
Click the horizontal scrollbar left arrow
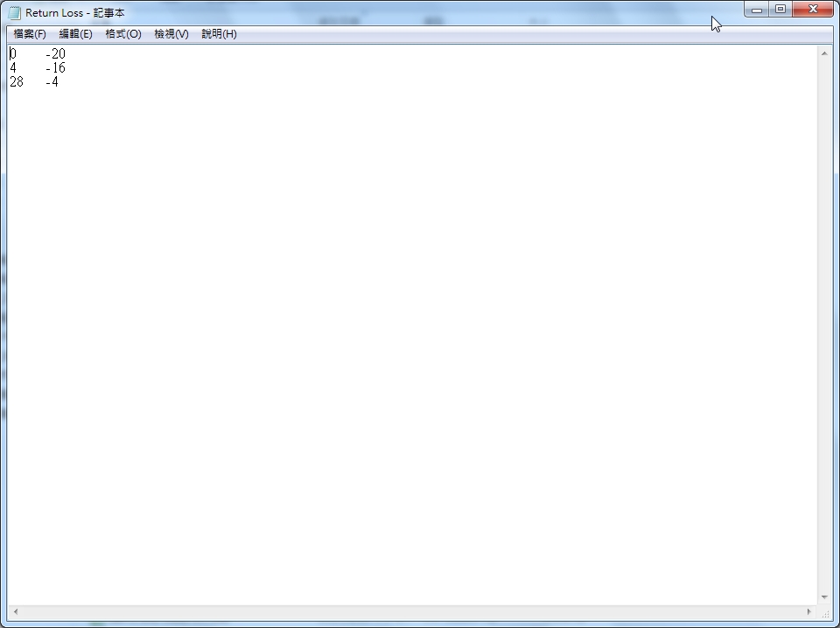[16, 611]
